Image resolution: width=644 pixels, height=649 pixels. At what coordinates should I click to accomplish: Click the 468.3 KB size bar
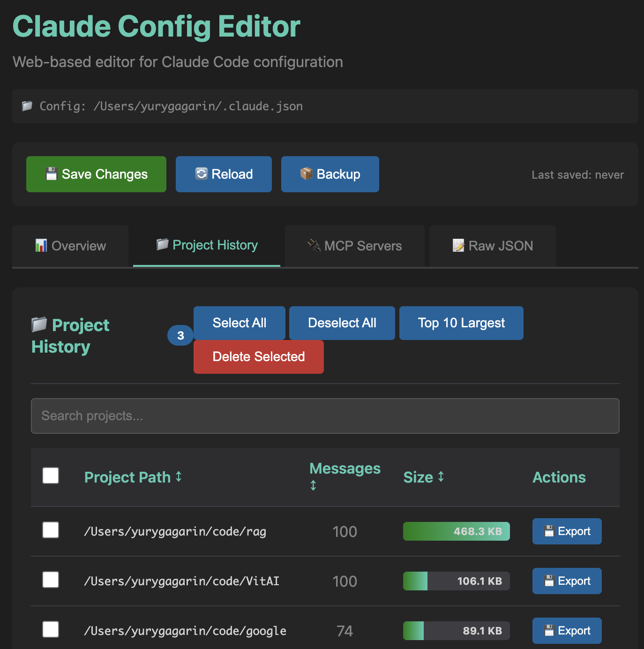click(457, 531)
